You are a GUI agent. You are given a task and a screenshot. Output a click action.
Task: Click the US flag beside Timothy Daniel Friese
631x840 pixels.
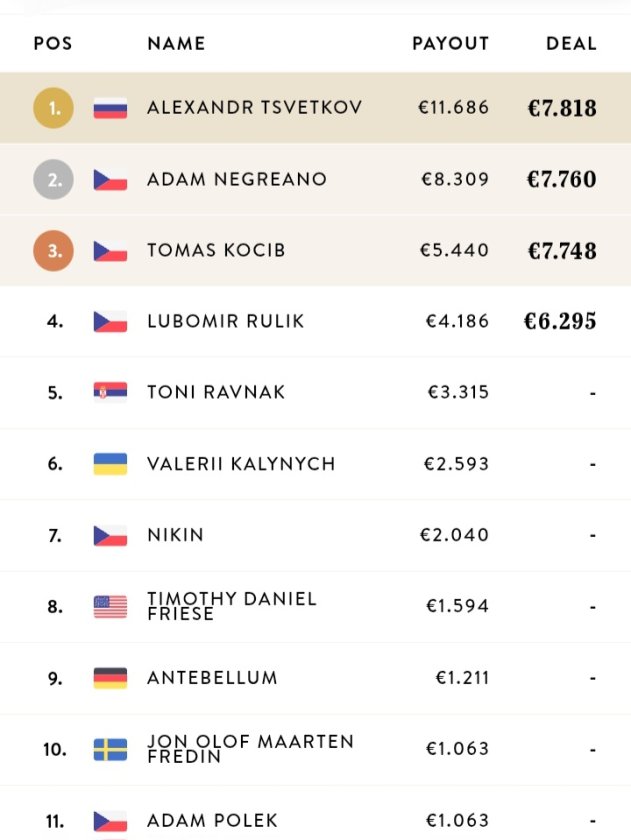(x=110, y=606)
